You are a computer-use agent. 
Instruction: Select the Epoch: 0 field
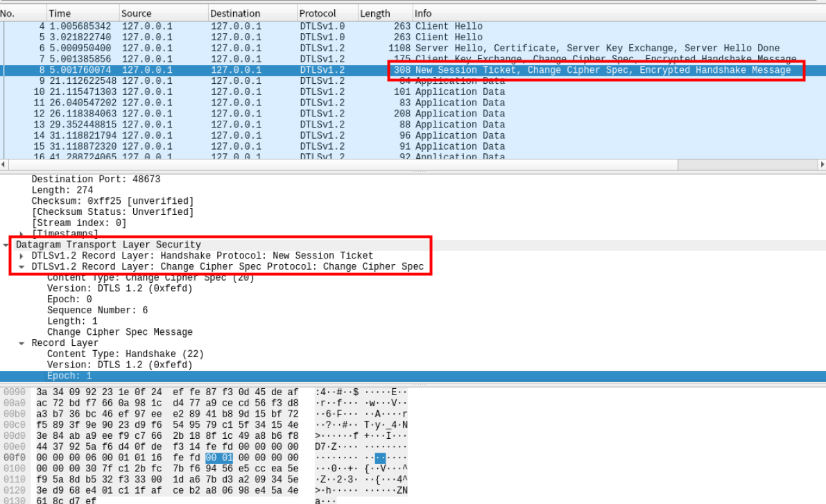click(69, 299)
